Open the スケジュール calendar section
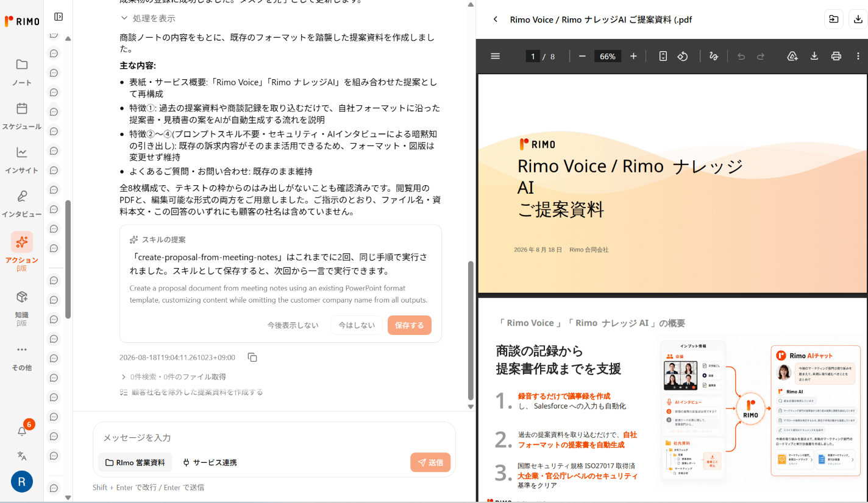This screenshot has height=503, width=868. click(22, 116)
